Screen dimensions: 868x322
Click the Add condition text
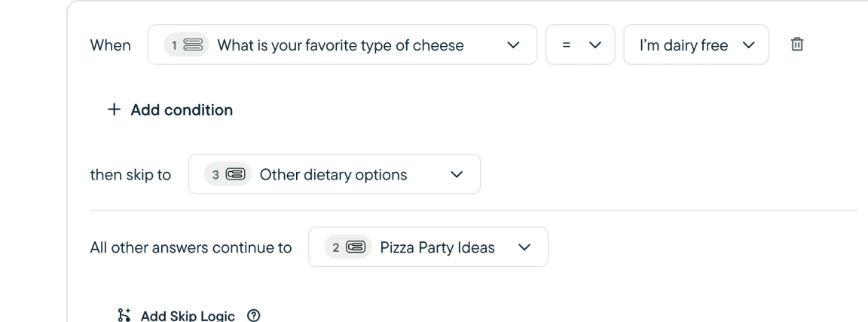tap(182, 110)
